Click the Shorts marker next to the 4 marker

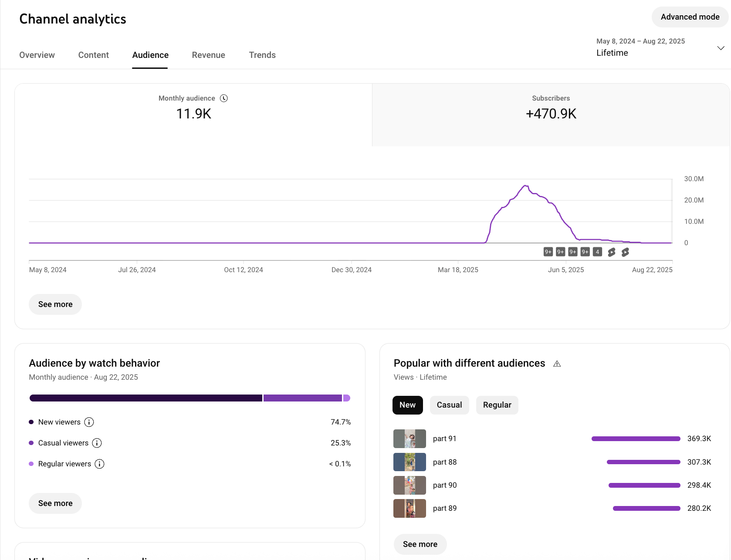[612, 252]
